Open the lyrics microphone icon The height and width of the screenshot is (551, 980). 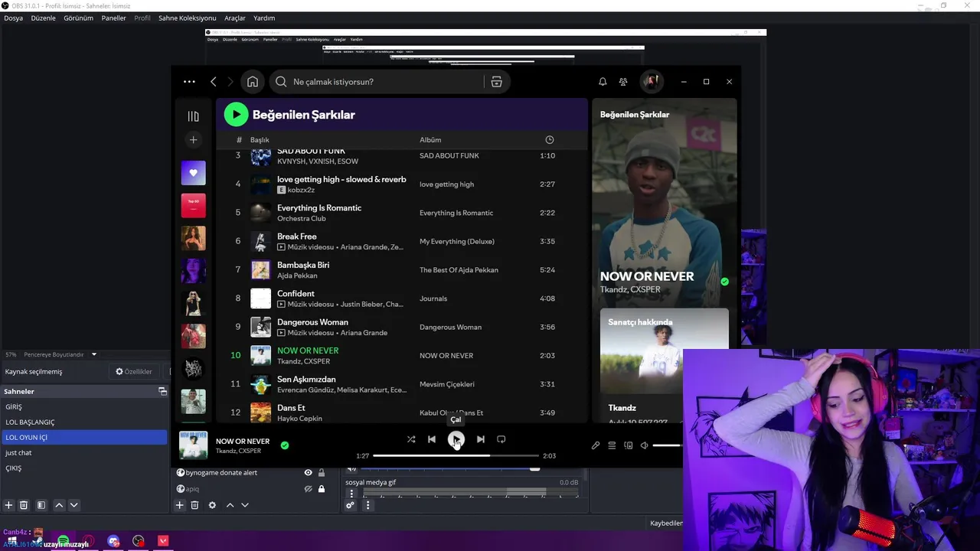[596, 445]
